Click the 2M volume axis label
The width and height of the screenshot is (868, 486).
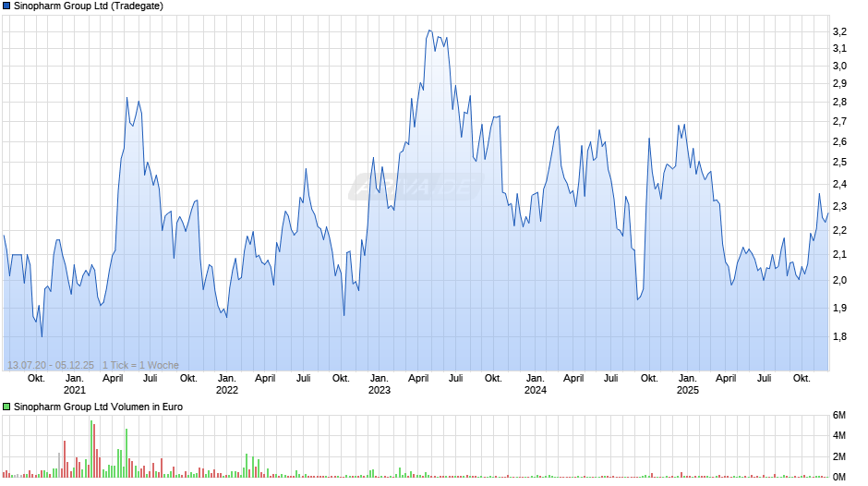coord(839,456)
